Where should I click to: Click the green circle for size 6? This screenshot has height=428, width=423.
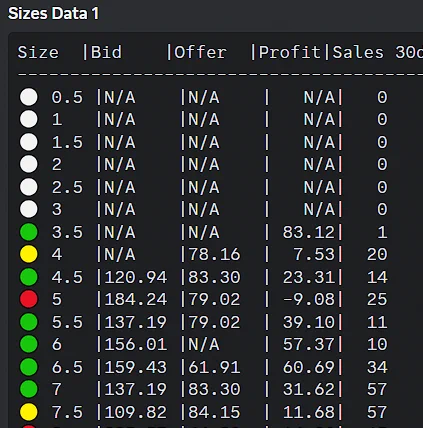point(29,344)
